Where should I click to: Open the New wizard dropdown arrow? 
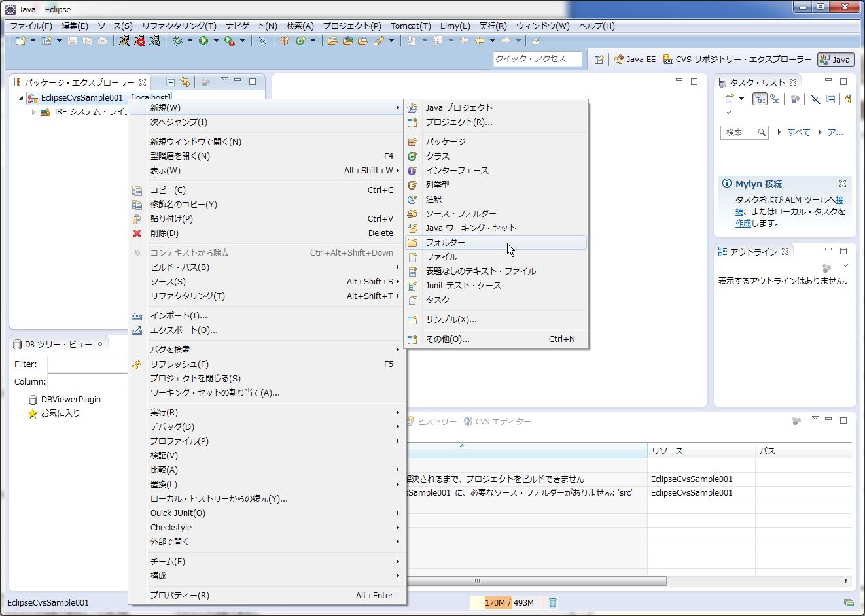coord(33,41)
